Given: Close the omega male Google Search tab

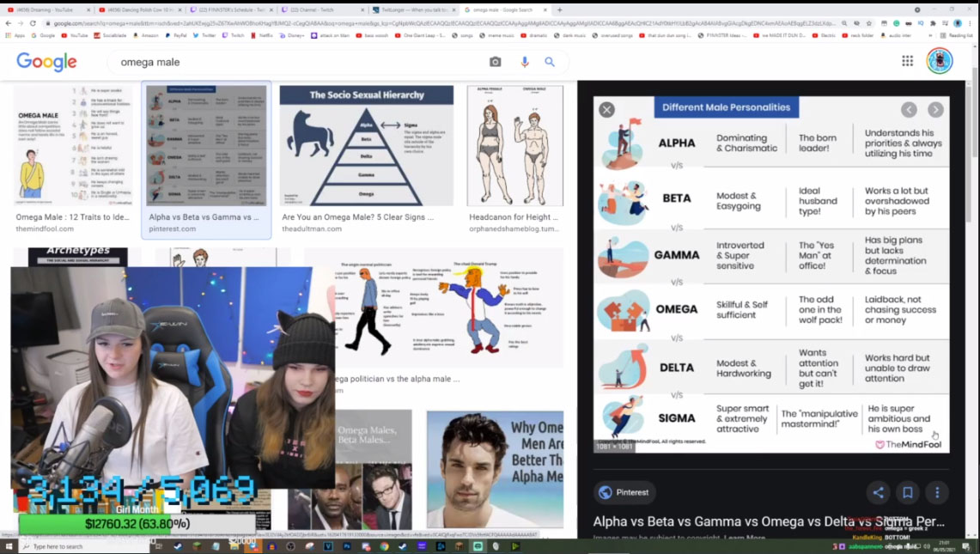Looking at the screenshot, I should click(545, 10).
